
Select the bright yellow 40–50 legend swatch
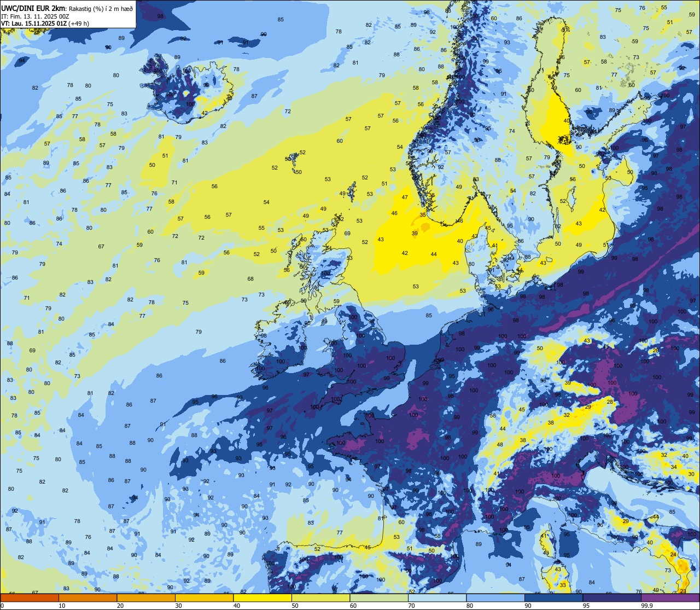(262, 597)
